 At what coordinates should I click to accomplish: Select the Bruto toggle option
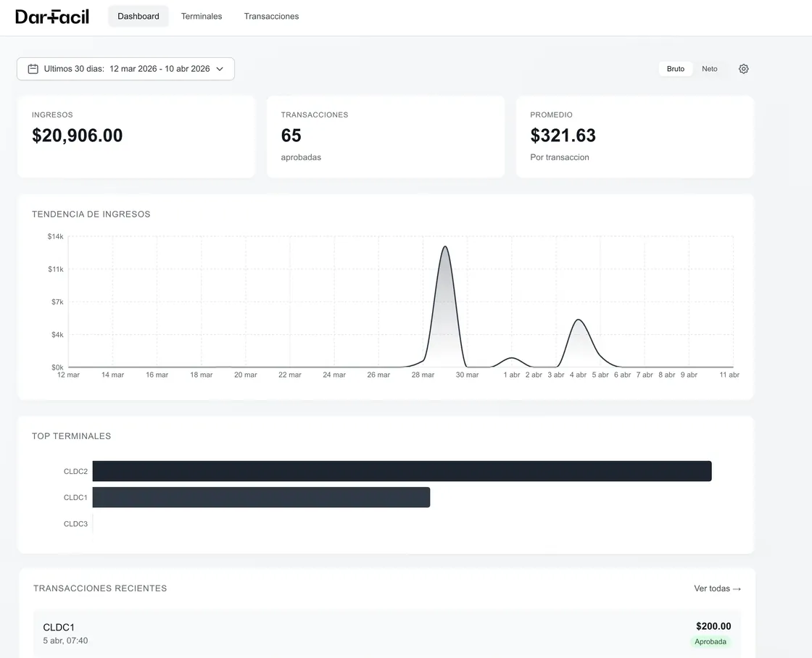pyautogui.click(x=675, y=69)
